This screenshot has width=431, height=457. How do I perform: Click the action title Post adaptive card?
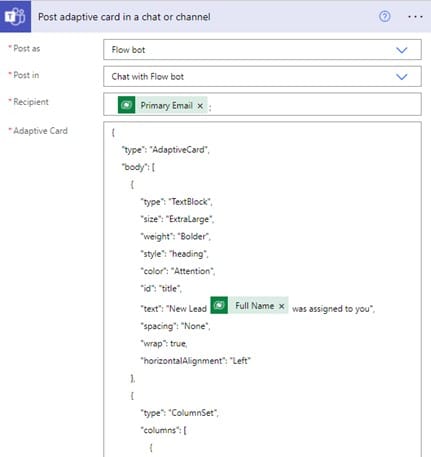[x=124, y=17]
